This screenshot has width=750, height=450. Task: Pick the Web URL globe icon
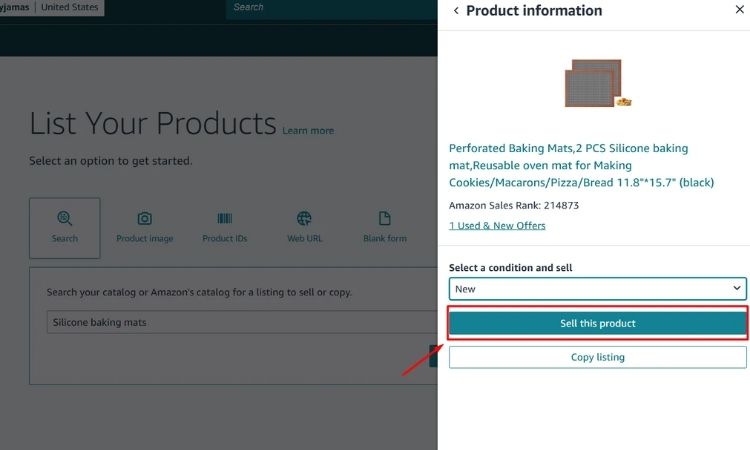tap(304, 219)
